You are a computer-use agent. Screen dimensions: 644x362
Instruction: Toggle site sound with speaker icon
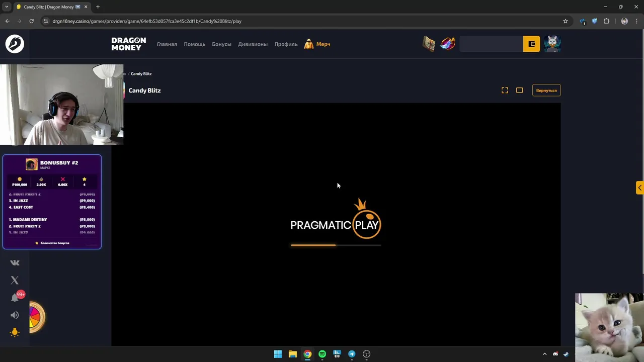click(15, 315)
